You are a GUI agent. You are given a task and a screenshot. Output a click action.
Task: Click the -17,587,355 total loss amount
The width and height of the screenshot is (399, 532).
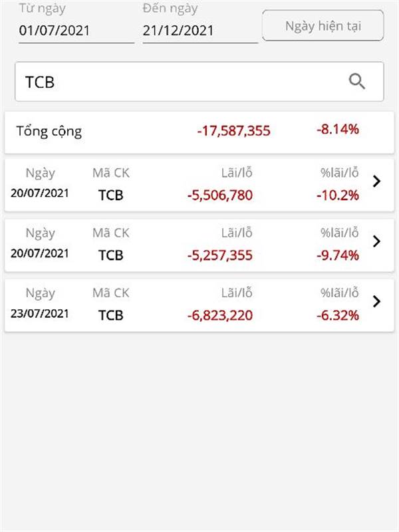234,130
